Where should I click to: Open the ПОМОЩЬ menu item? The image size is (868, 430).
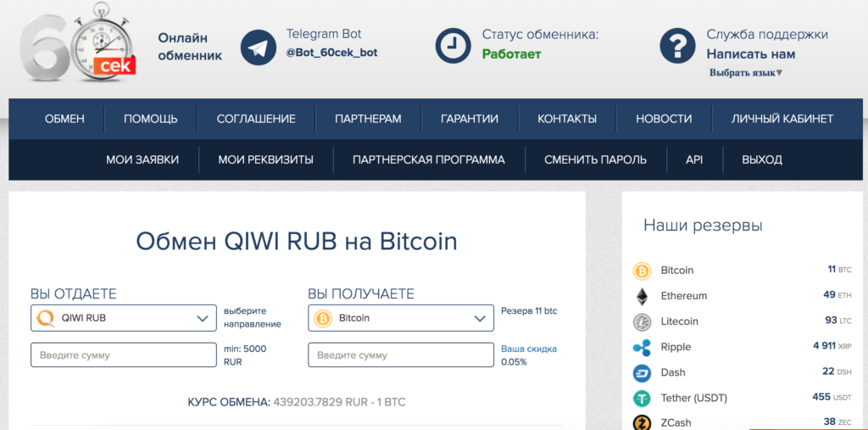[x=150, y=119]
